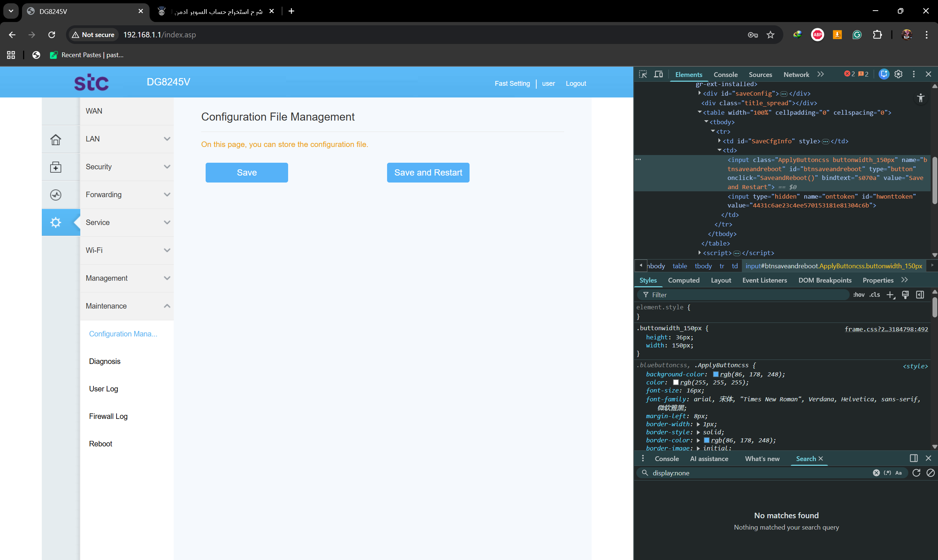
Task: Bookmark this page with the star icon
Action: [770, 35]
